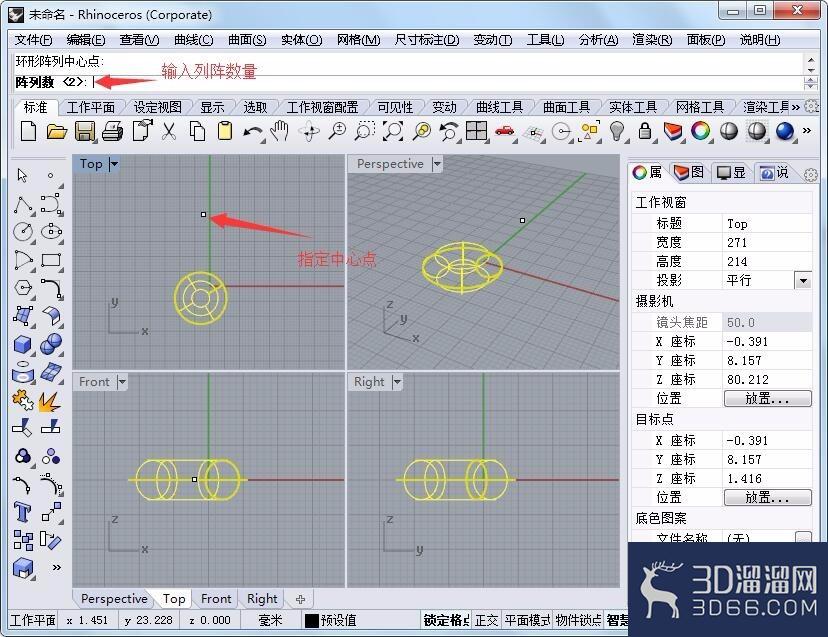
Task: Click the Cut scissors icon
Action: pyautogui.click(x=168, y=131)
